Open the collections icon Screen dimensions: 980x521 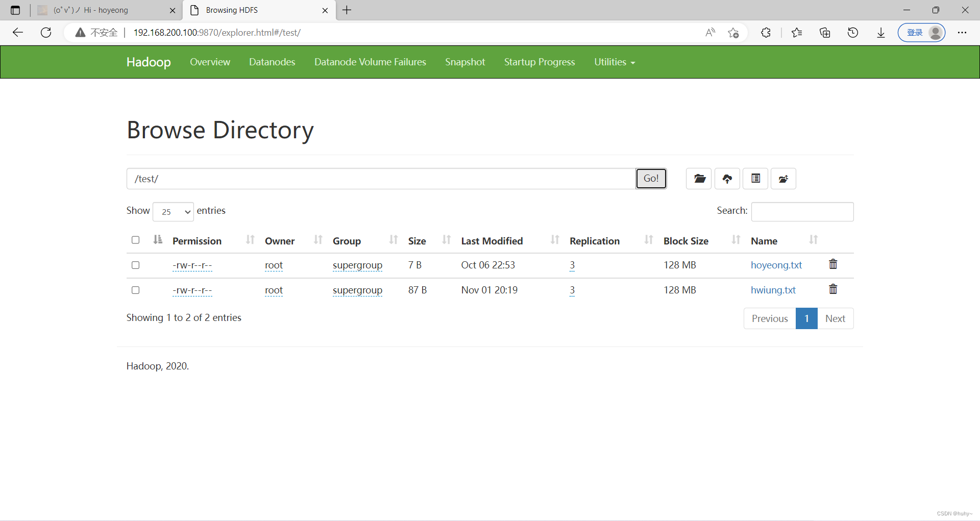click(825, 33)
